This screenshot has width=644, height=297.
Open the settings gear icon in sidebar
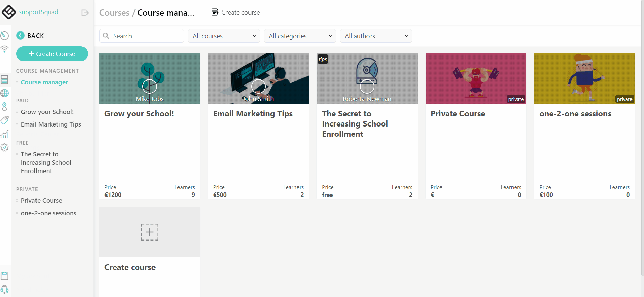[x=4, y=147]
